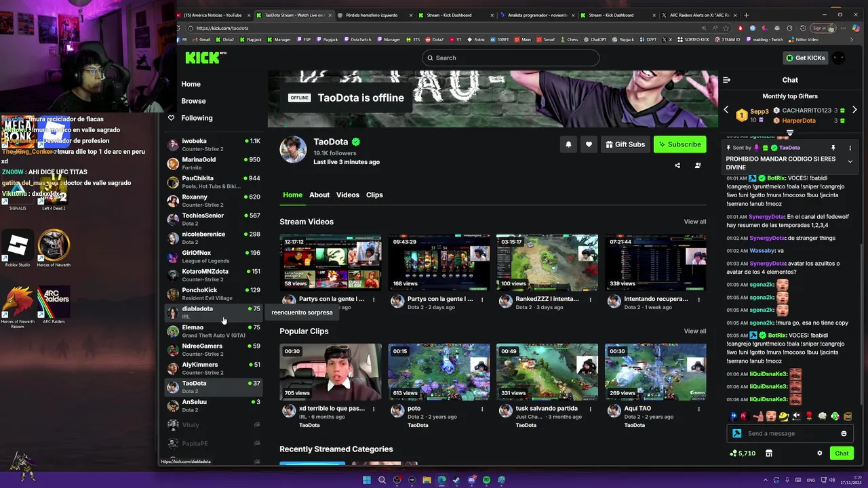Click the person-plus icon beside the share icon
The height and width of the screenshot is (488, 868).
coord(698,165)
